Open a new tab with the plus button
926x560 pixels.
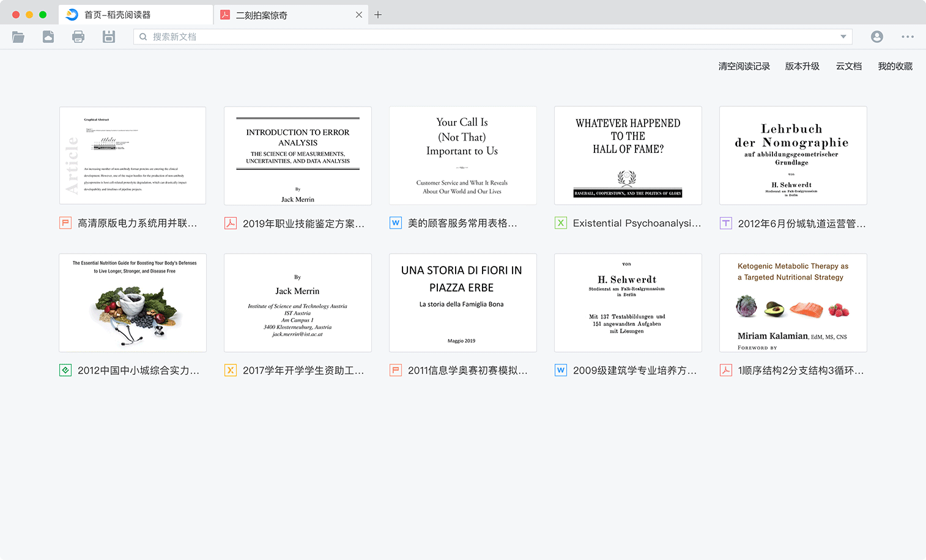point(378,14)
